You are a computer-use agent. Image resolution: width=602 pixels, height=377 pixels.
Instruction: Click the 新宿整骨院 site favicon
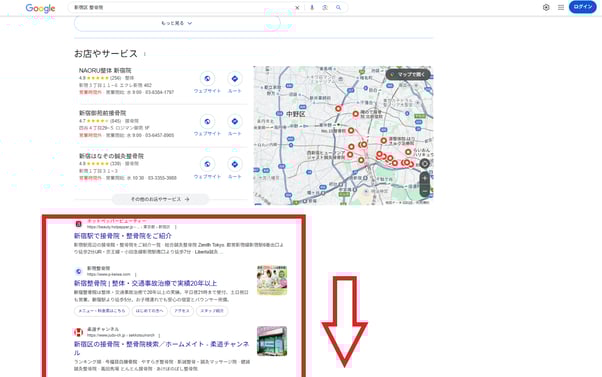click(x=78, y=271)
